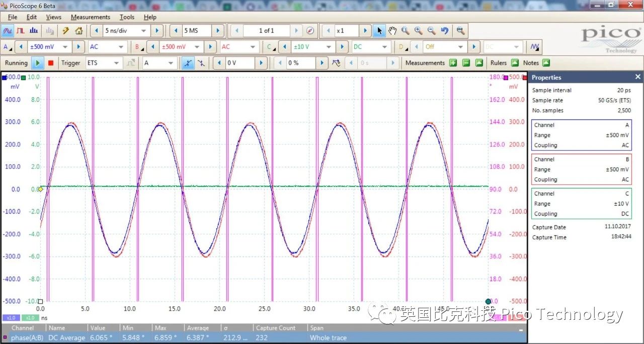Viewport: 644px width, 344px height.
Task: Select Persistence mode icon
Action: click(x=21, y=31)
